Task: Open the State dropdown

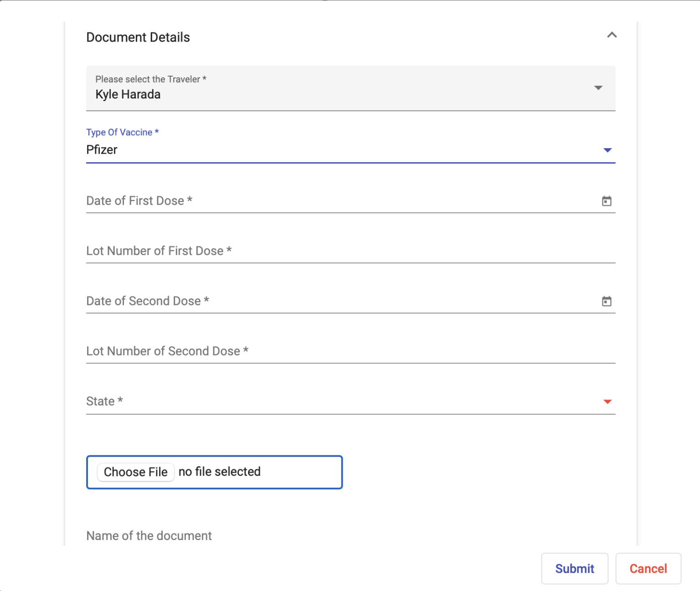Action: (x=350, y=401)
